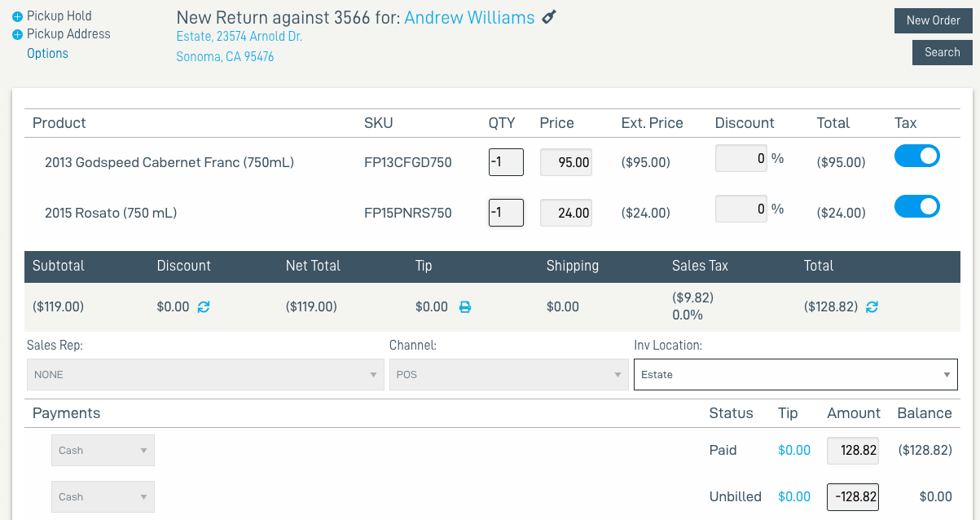
Task: Click the add Pickup Hold plus icon
Action: pos(17,15)
